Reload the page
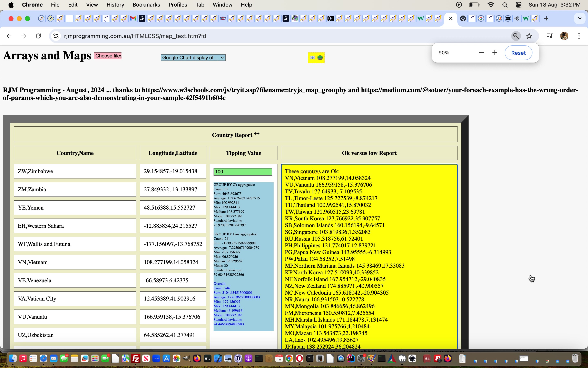 [38, 36]
